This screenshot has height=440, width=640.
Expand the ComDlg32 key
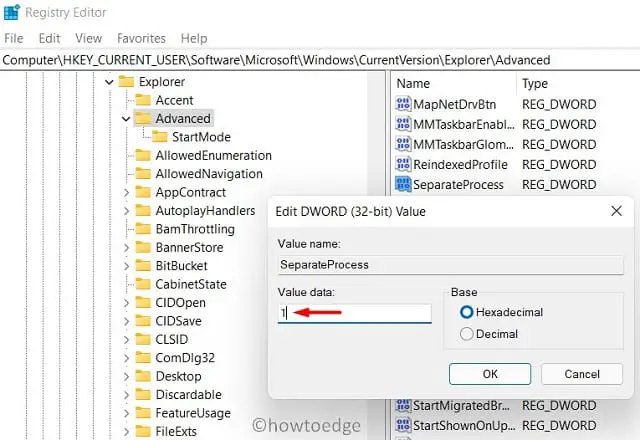click(126, 358)
